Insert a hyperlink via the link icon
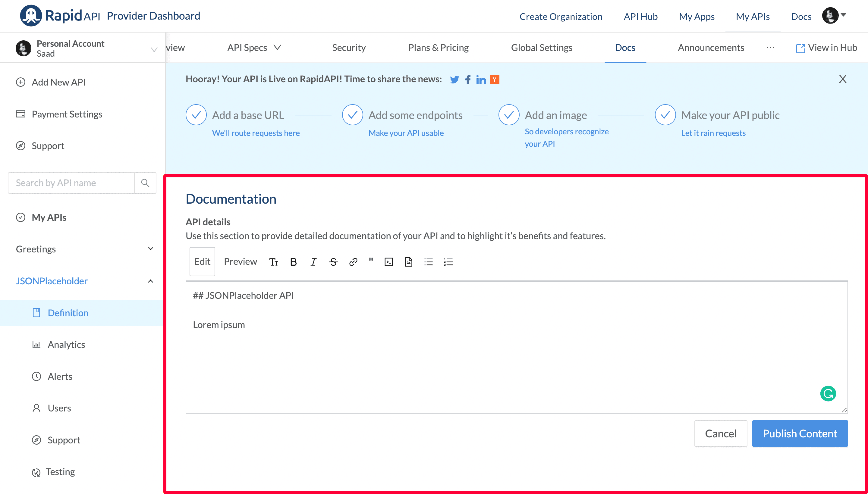 pos(353,262)
